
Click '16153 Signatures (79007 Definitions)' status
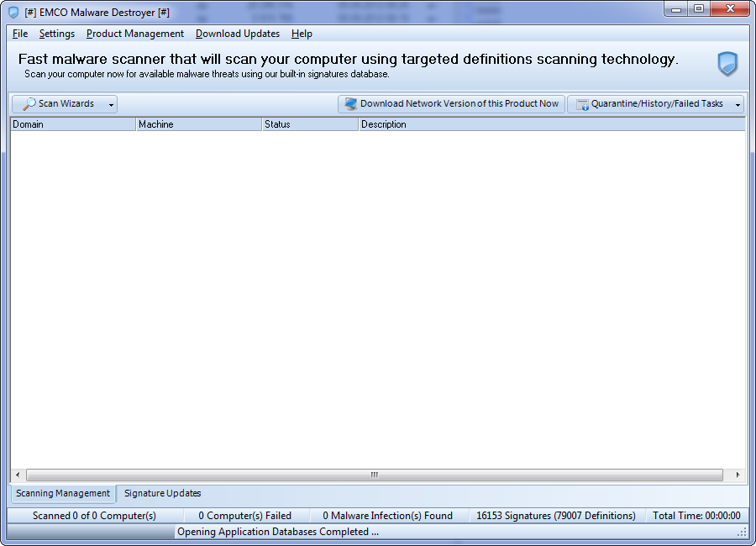[556, 516]
